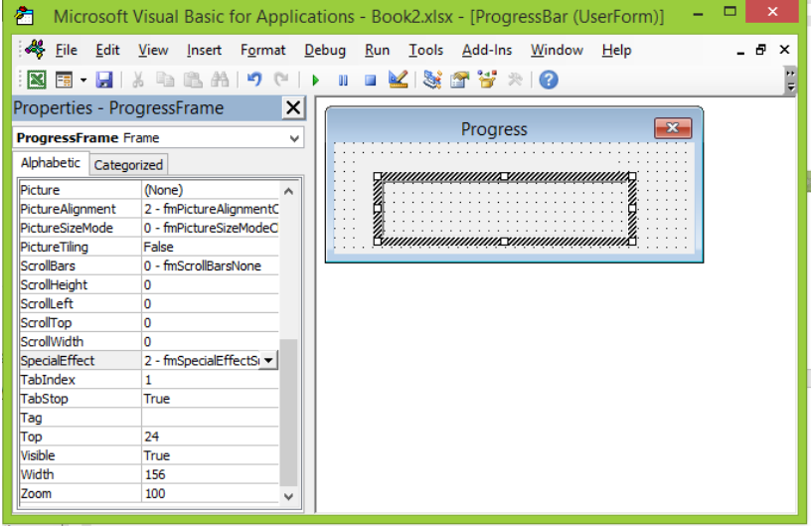Click the Break pause icon
812x526 pixels.
(343, 81)
